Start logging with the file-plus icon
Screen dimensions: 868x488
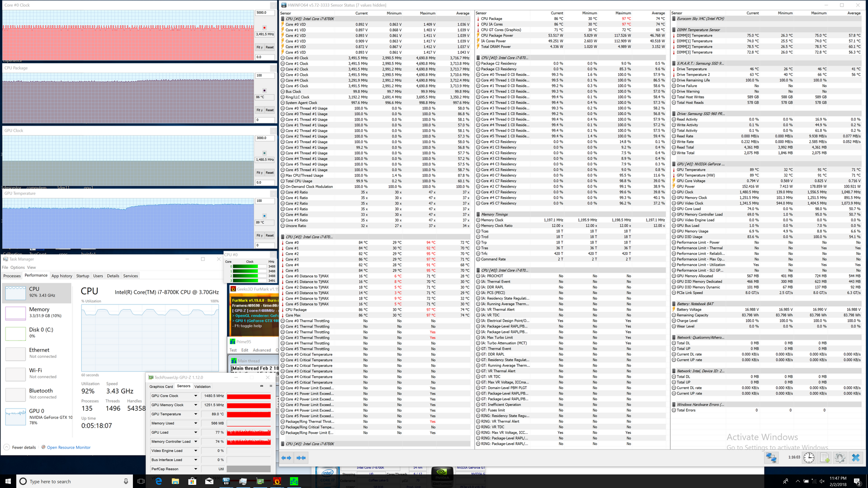click(x=825, y=457)
